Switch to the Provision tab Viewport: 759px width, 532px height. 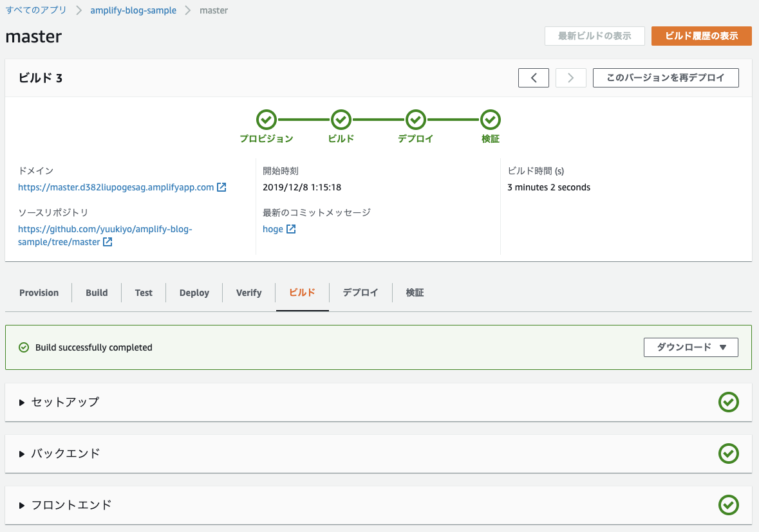(39, 293)
